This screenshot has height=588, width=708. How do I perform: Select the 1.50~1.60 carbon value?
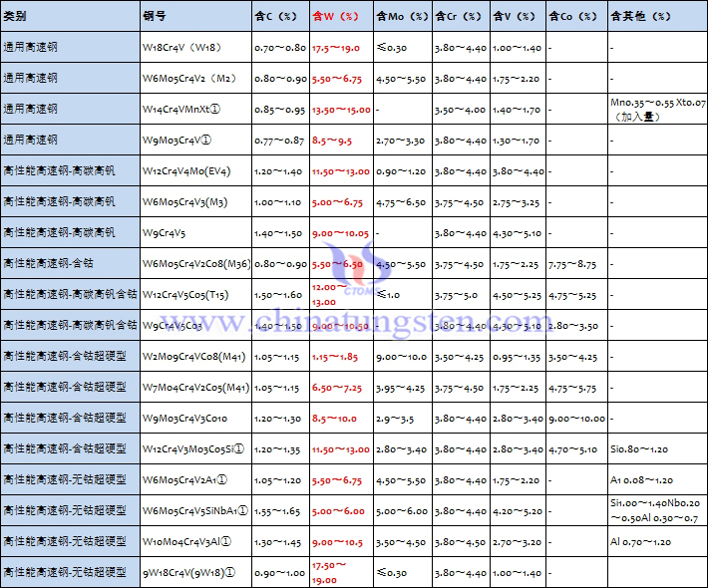277,295
